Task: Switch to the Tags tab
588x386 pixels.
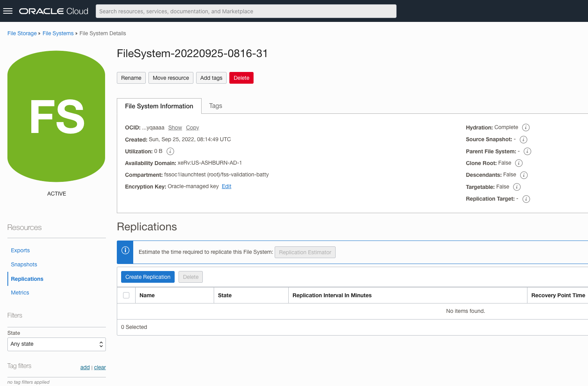Action: tap(215, 106)
